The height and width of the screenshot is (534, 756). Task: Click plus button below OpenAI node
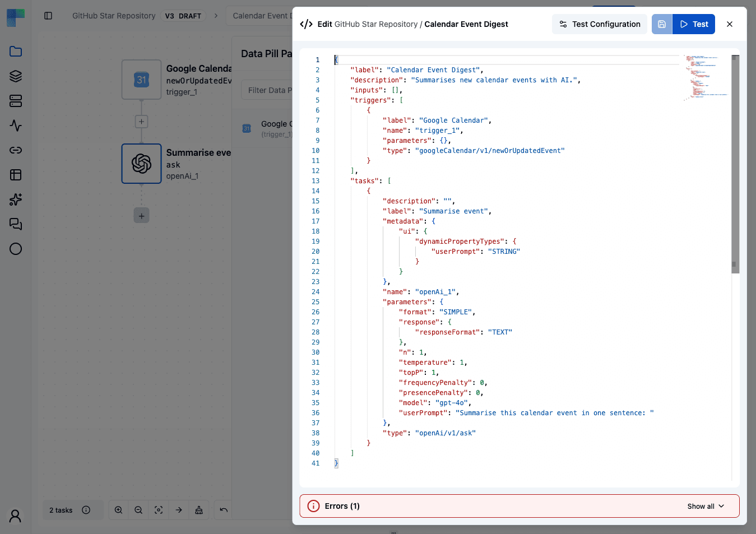[x=142, y=216]
